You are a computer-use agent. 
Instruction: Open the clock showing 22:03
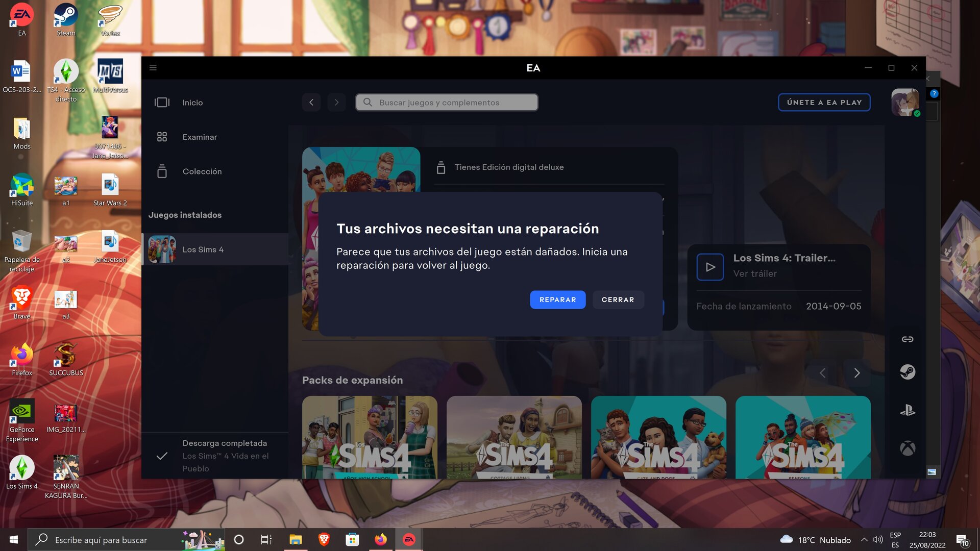click(x=927, y=540)
